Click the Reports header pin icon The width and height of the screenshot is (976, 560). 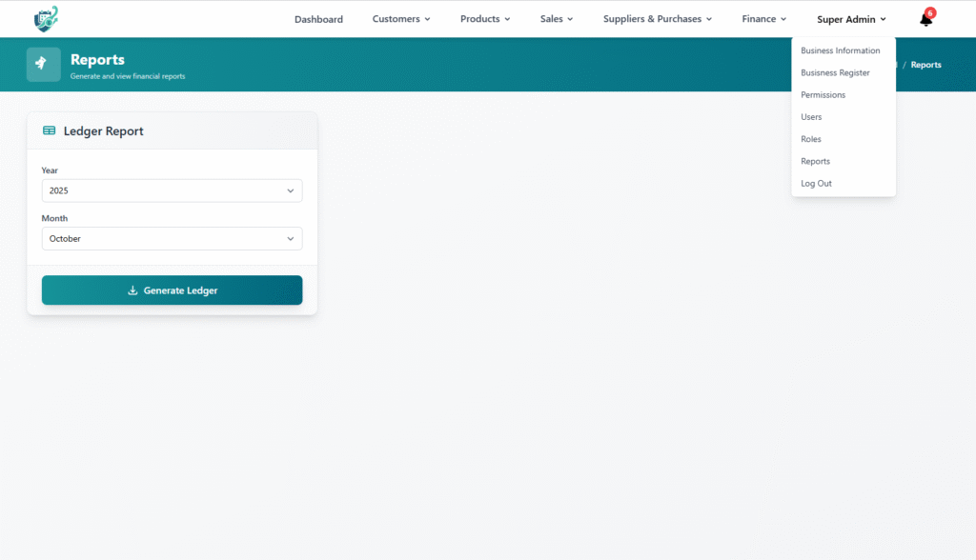pyautogui.click(x=43, y=64)
